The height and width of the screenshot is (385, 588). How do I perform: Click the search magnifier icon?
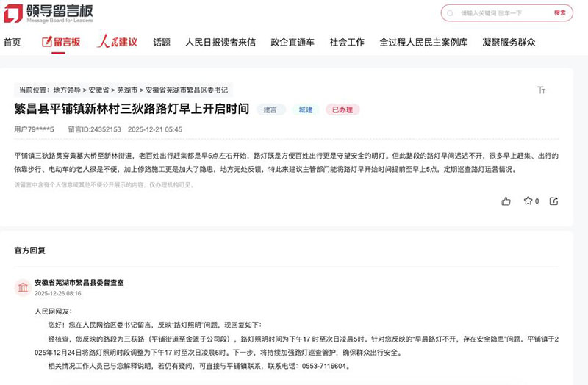tap(450, 13)
